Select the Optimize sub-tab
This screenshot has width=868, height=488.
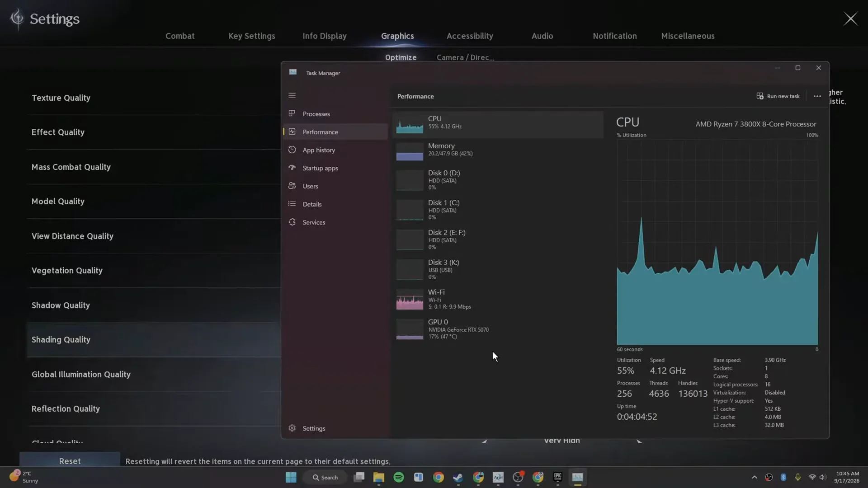401,57
